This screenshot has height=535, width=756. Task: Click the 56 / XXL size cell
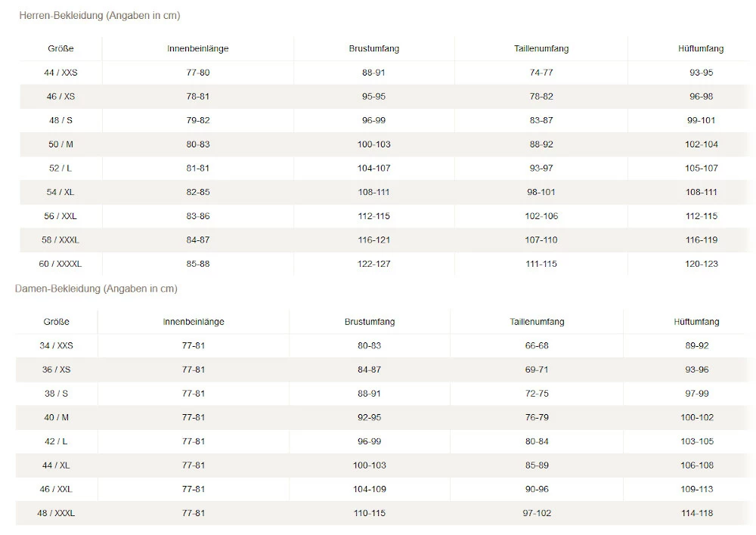tap(60, 216)
